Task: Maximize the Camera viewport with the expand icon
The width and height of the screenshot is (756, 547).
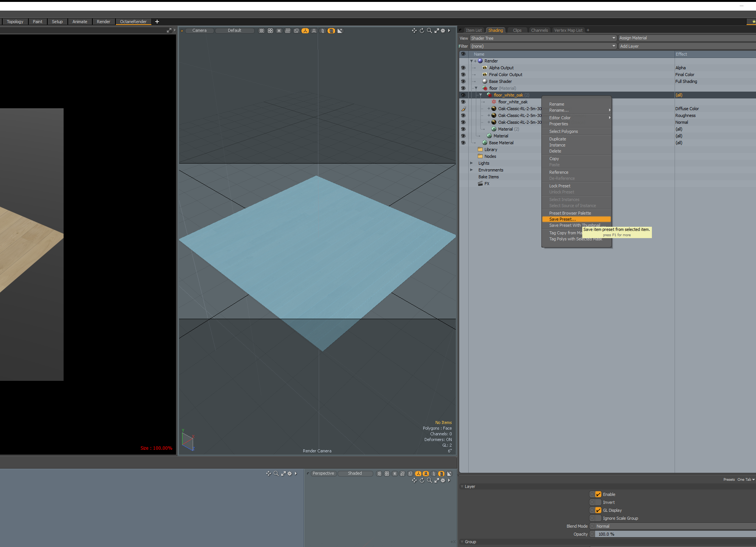Action: [x=436, y=31]
